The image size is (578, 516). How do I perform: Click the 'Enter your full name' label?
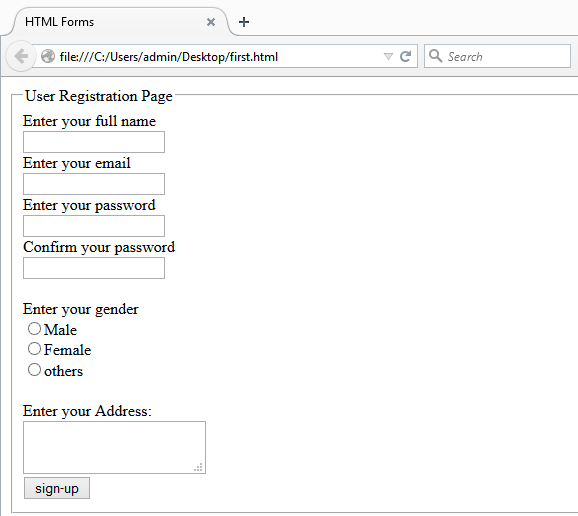coord(90,121)
